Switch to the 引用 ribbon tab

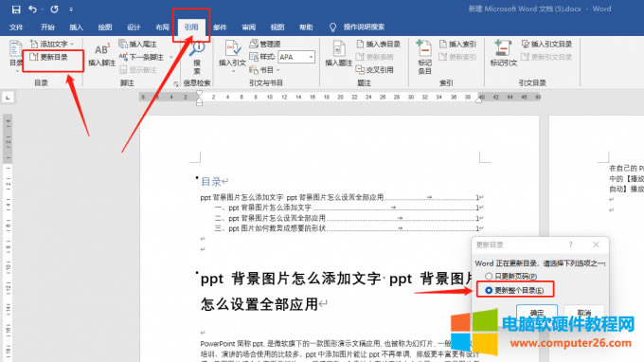191,27
